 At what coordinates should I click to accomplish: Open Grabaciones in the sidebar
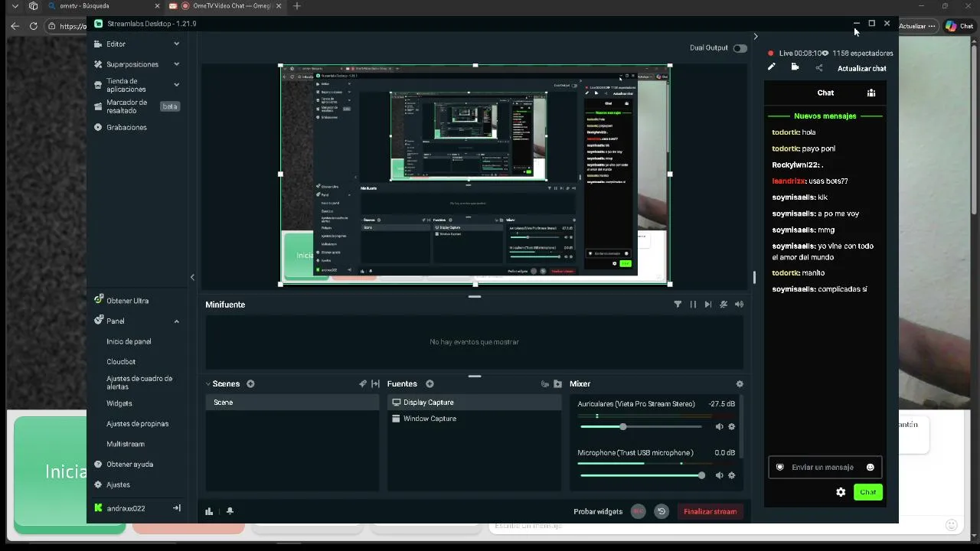[x=126, y=127]
